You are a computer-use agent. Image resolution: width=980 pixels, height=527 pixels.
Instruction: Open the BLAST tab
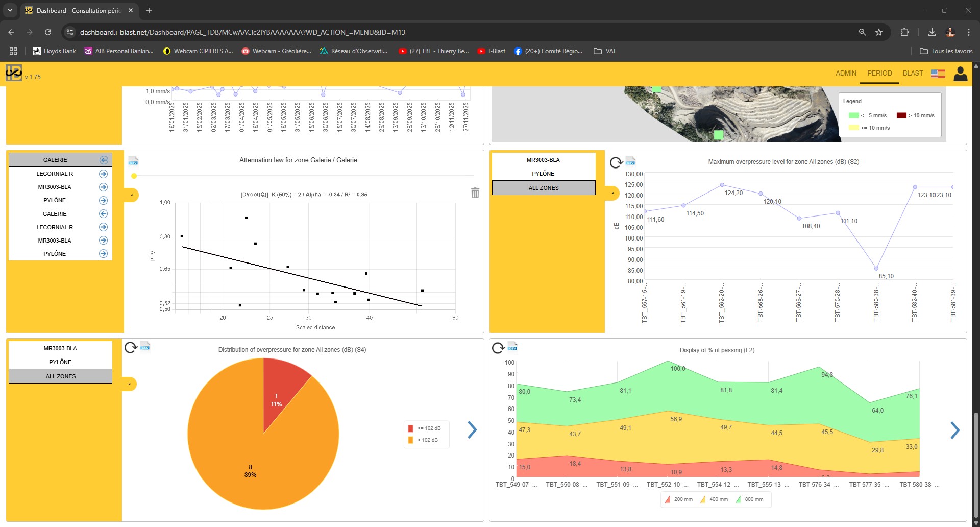coord(913,73)
